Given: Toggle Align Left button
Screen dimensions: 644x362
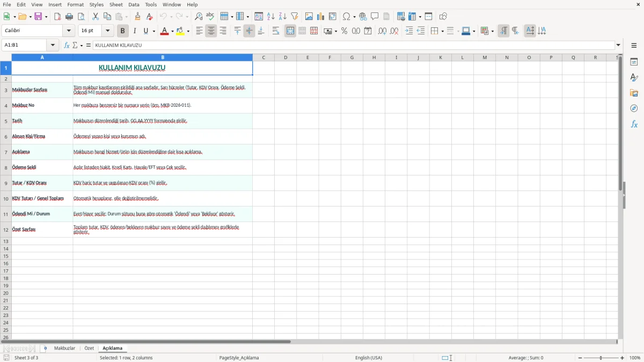Looking at the screenshot, I should [200, 31].
